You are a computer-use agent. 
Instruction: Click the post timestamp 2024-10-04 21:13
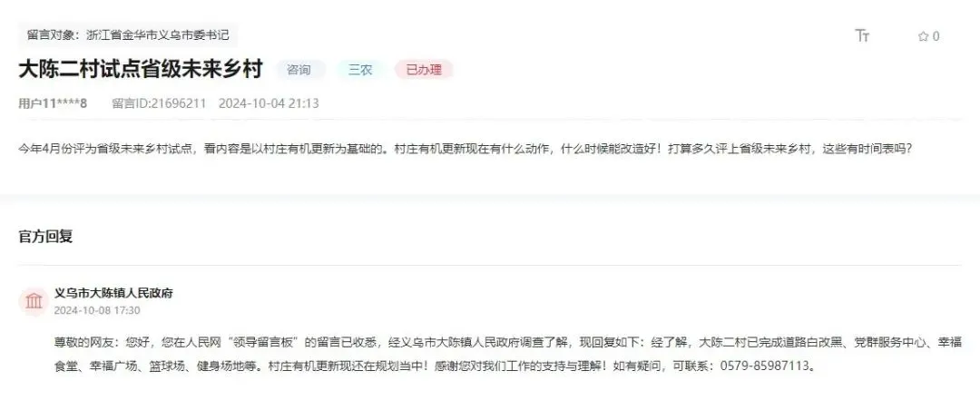point(269,103)
